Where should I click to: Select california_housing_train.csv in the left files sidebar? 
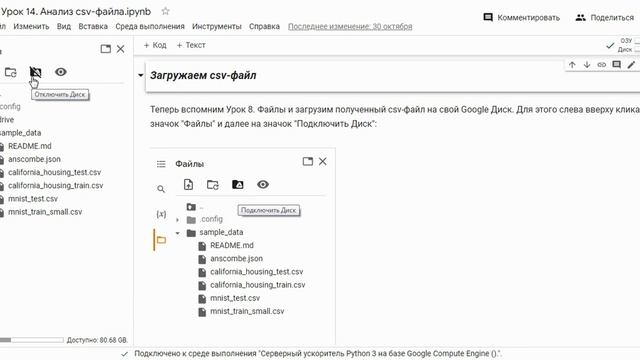pos(56,185)
